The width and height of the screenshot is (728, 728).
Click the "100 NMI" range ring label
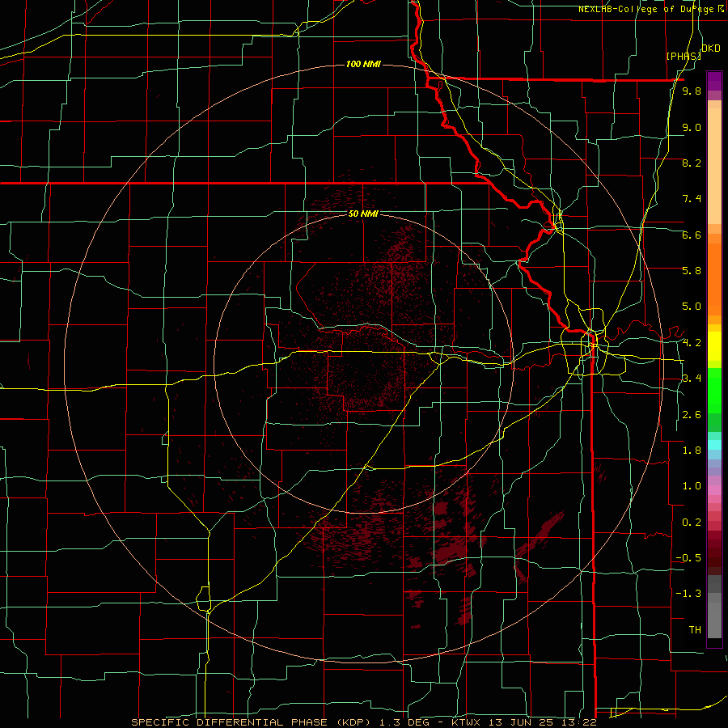coord(363,64)
